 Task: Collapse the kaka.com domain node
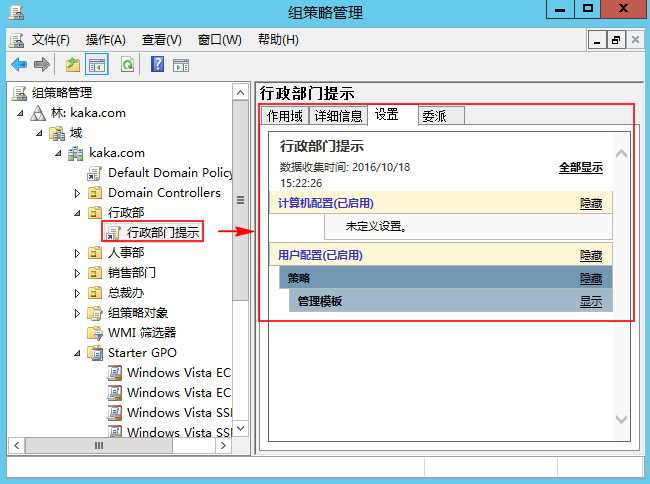58,153
